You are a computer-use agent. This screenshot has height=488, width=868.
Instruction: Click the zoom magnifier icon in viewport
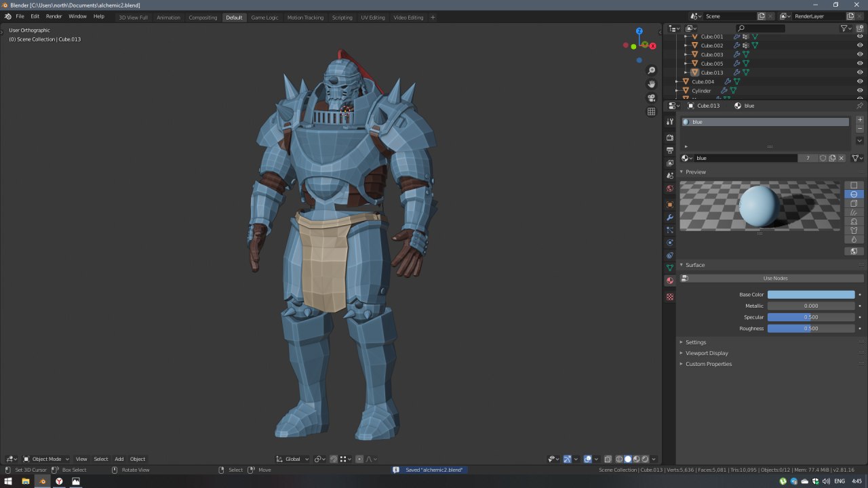click(x=652, y=70)
